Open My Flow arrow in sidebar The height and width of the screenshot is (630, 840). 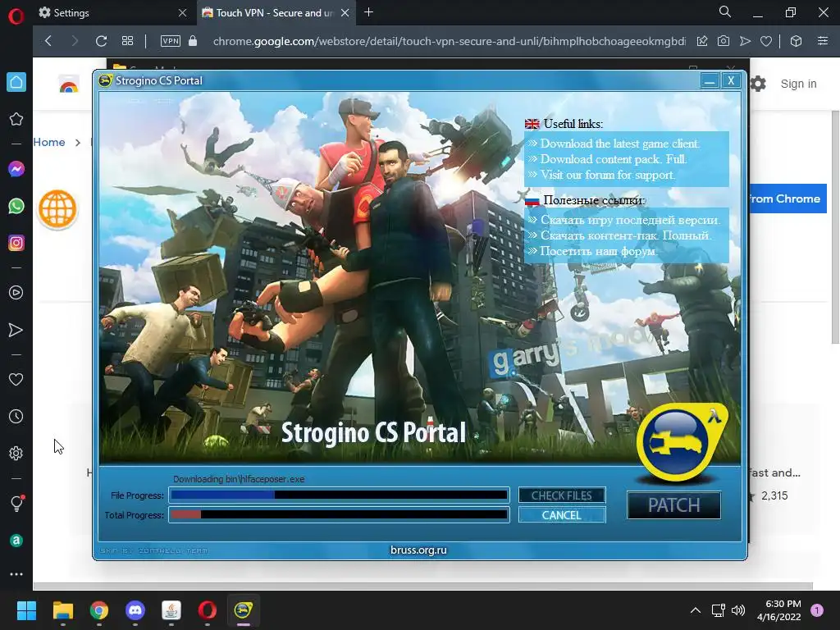click(x=16, y=330)
